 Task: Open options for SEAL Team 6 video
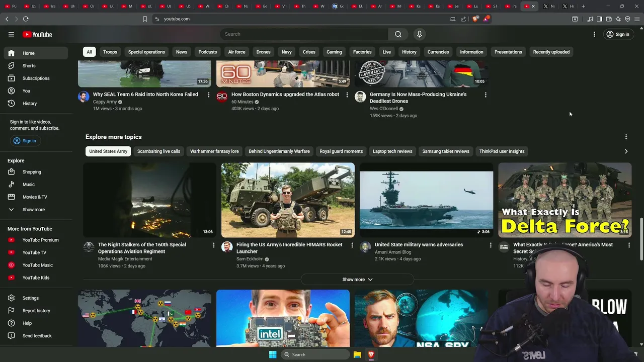[208, 95]
